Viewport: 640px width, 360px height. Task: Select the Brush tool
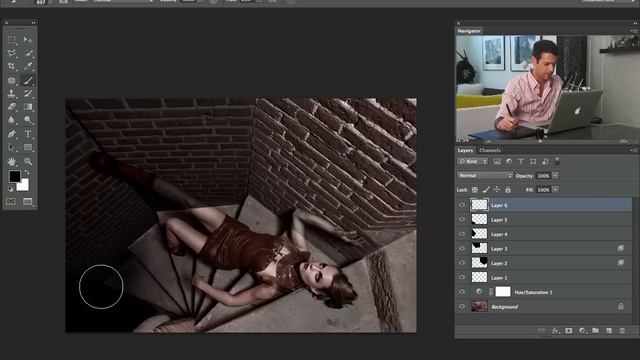[28, 80]
